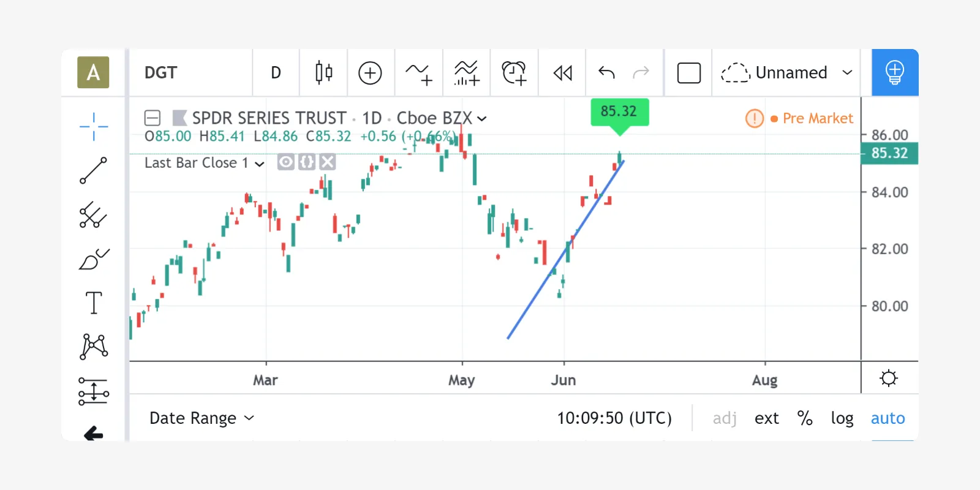
Task: Publish idea with blue lightbulb button
Action: click(895, 72)
